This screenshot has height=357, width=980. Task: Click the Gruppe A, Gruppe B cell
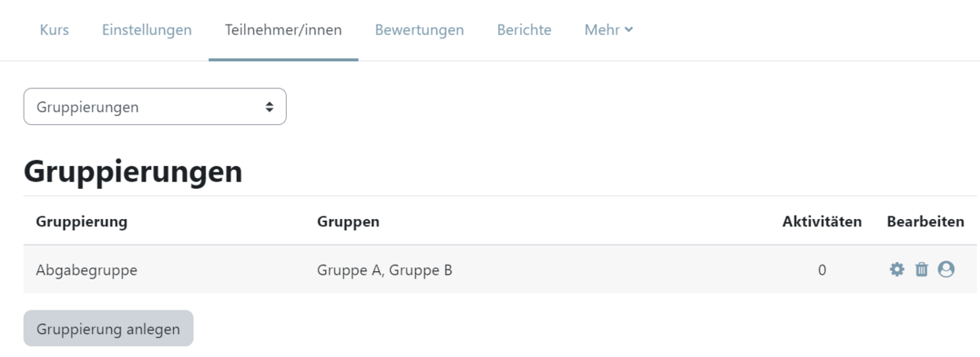[x=385, y=270]
